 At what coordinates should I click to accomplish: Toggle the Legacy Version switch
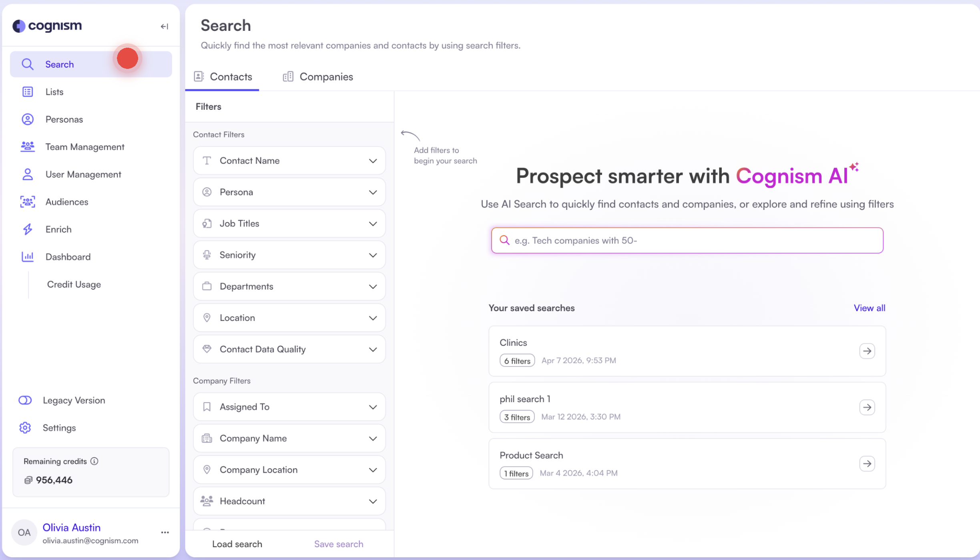coord(25,400)
